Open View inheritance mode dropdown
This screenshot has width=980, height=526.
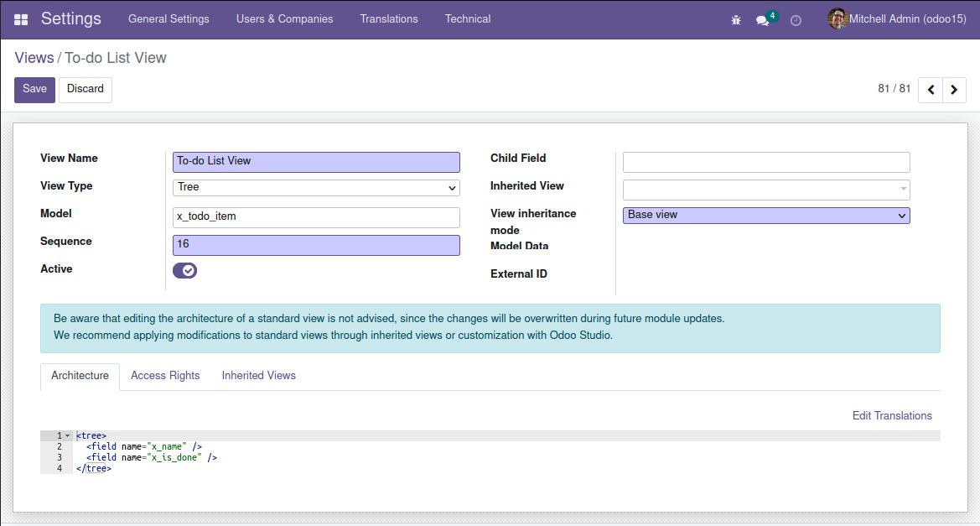click(x=766, y=215)
